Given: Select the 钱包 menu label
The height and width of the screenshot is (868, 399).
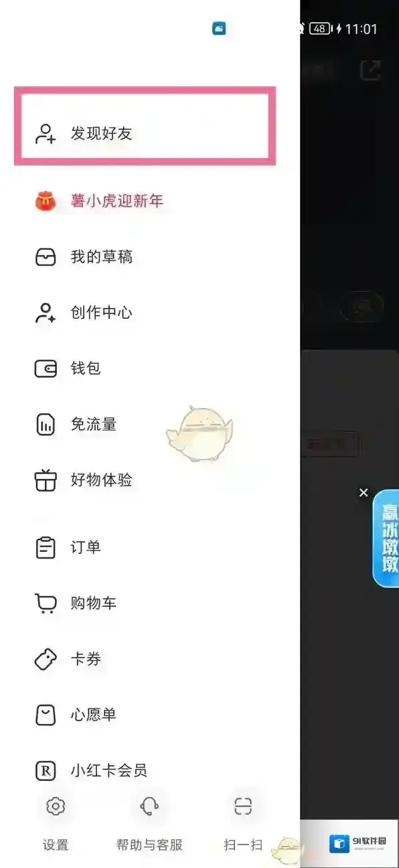Looking at the screenshot, I should [x=86, y=368].
